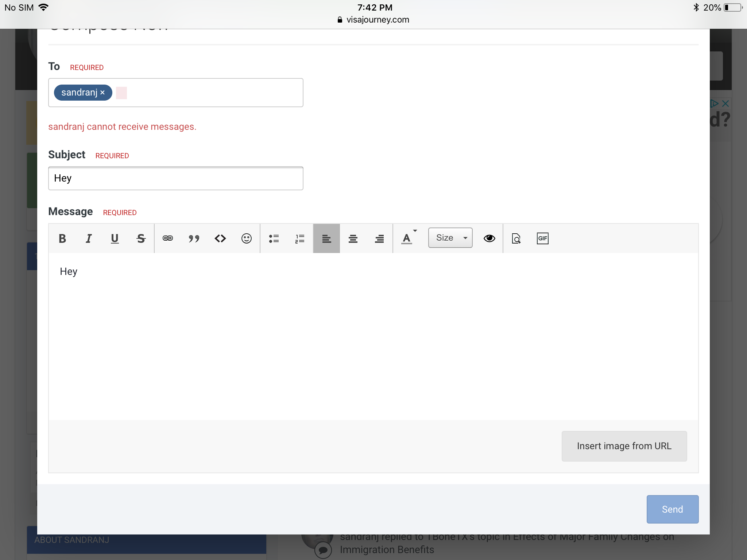This screenshot has width=747, height=560.
Task: Click in the Subject field containing Hey
Action: coord(176,178)
